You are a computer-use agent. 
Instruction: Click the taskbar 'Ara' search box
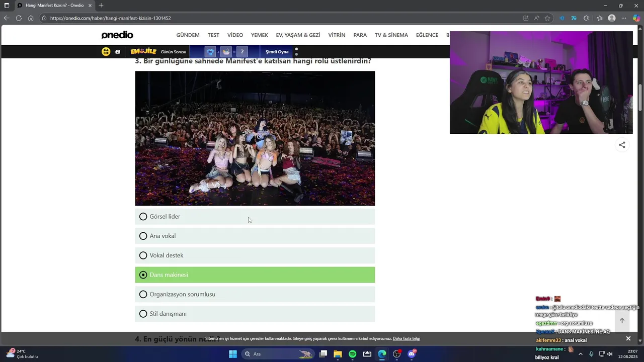[278, 354]
